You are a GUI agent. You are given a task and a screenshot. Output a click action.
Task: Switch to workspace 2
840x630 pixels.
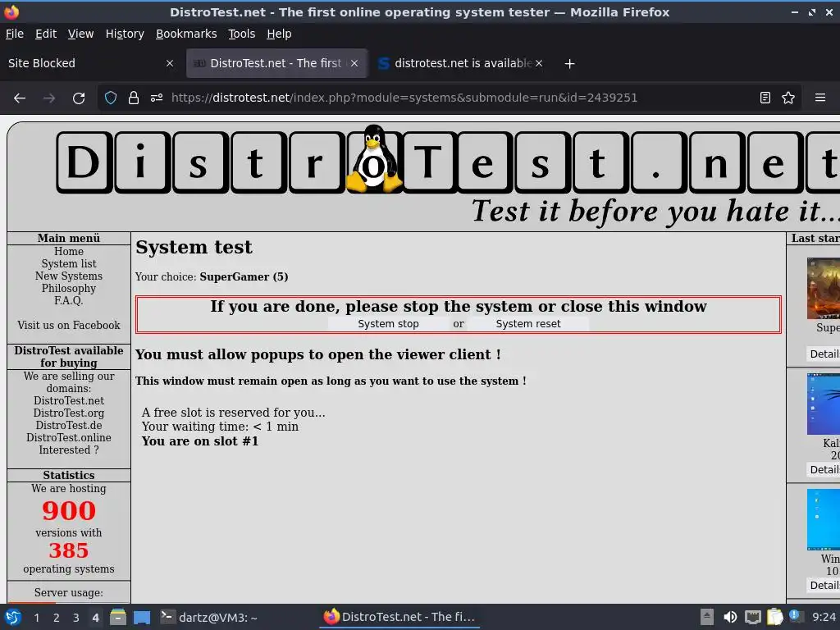57,618
